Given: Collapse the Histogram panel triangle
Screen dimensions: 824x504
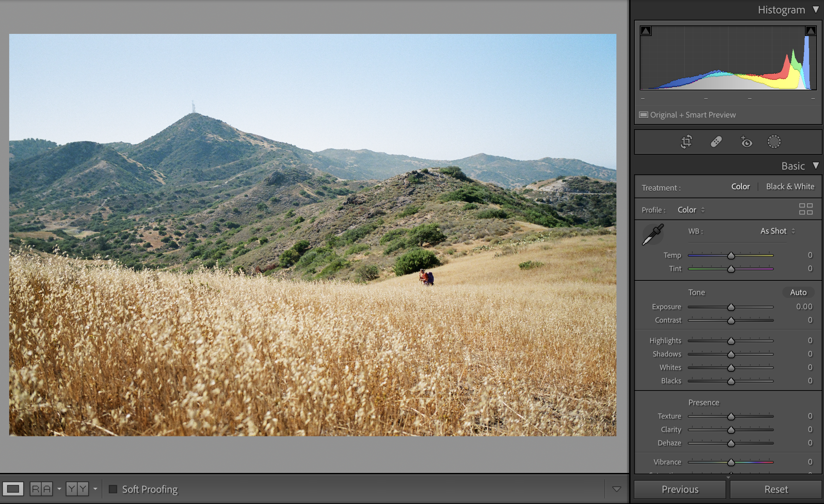Looking at the screenshot, I should [816, 10].
